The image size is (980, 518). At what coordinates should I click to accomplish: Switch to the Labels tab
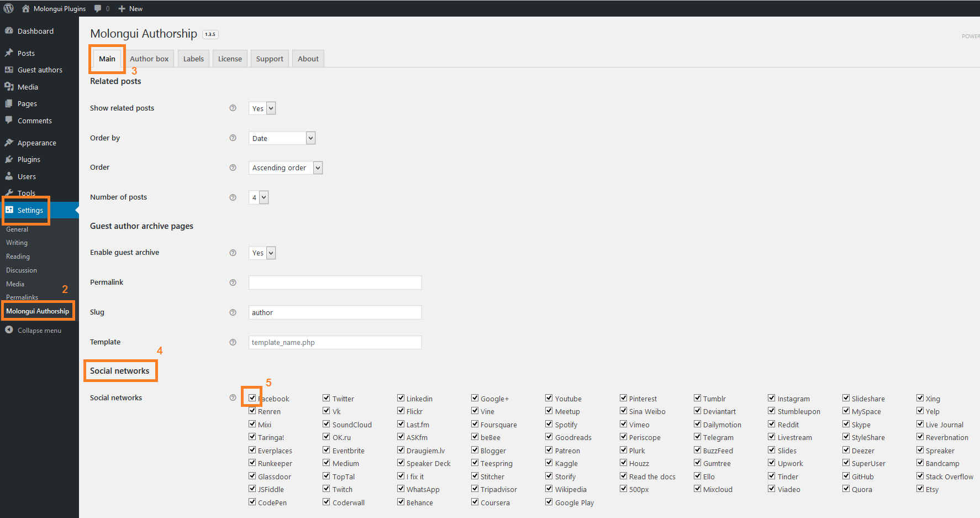(193, 59)
